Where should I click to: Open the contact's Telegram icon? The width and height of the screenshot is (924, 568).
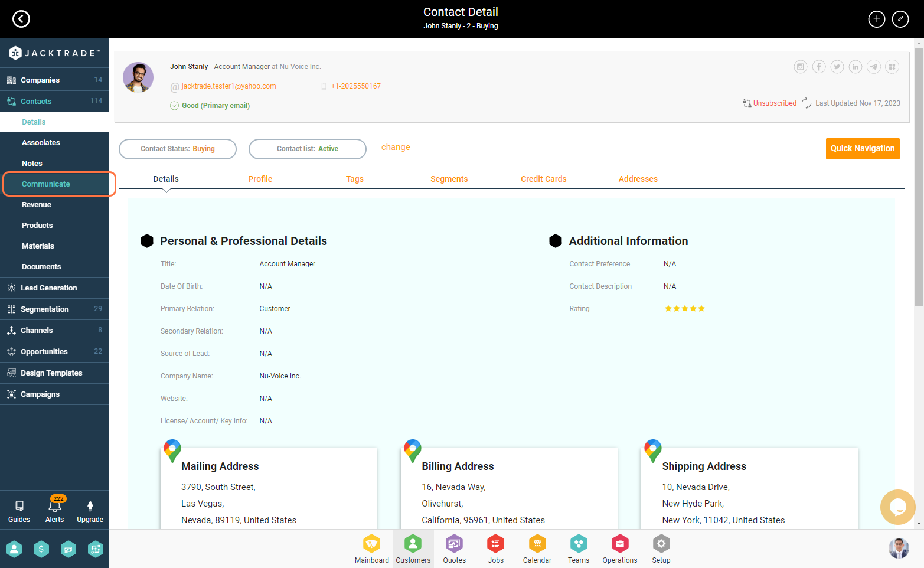pos(874,67)
